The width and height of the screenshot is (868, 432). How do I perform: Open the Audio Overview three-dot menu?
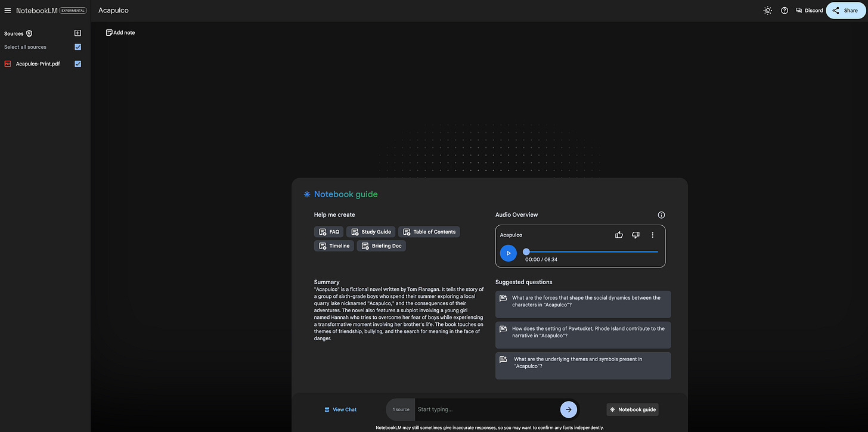pyautogui.click(x=653, y=235)
